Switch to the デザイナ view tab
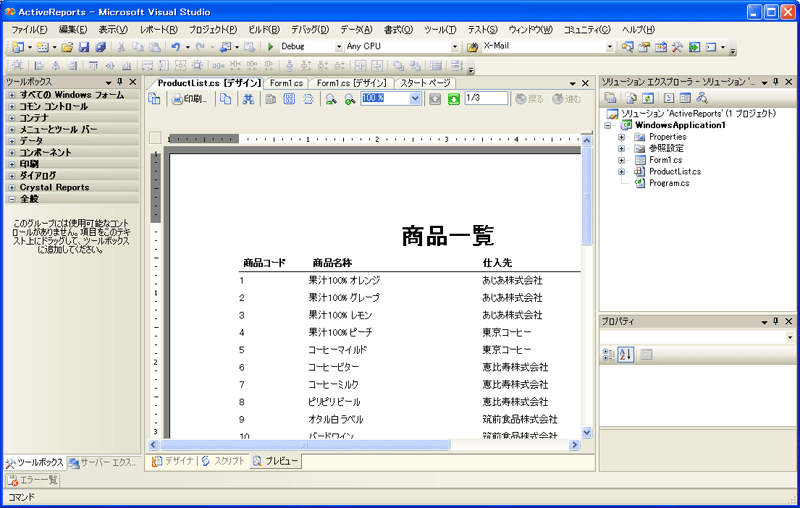 coord(173,461)
